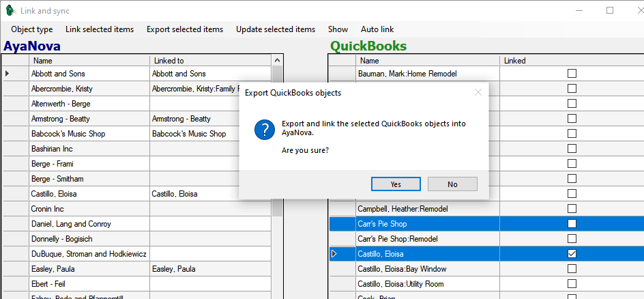The height and width of the screenshot is (299, 644).
Task: Click the Export selected items menu
Action: 185,29
